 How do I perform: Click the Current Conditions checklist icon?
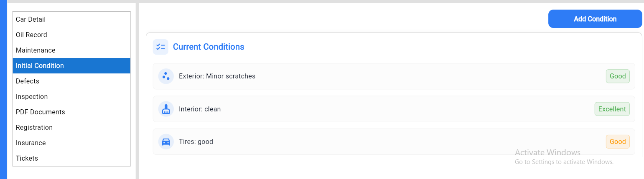(x=160, y=47)
